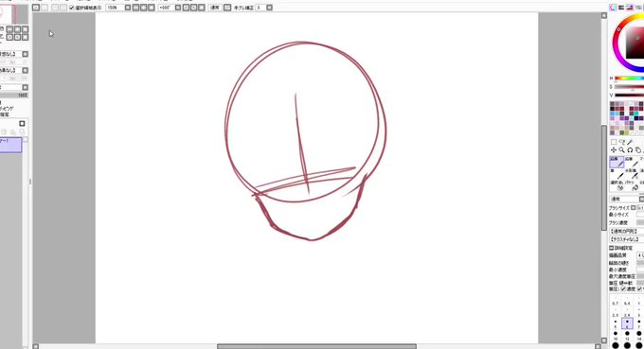Image resolution: width=644 pixels, height=349 pixels.
Task: Pick brush size 6 preset
Action: (627, 323)
